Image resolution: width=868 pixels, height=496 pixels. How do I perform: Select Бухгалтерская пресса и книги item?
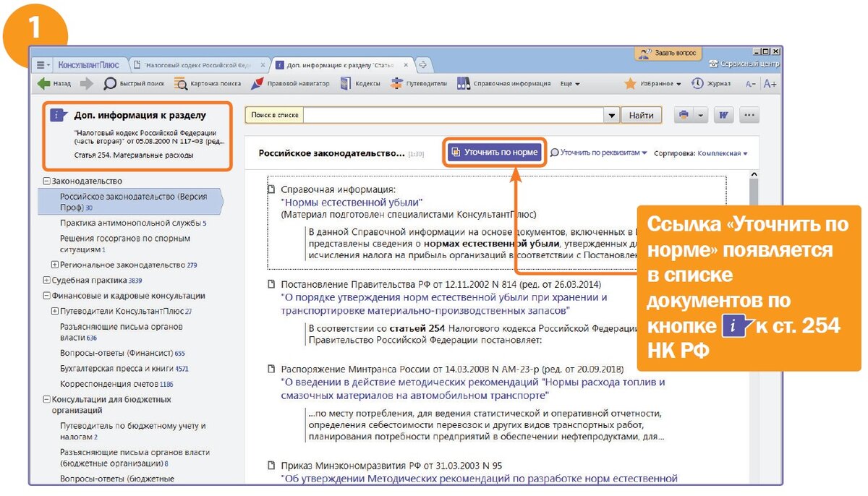coord(124,369)
